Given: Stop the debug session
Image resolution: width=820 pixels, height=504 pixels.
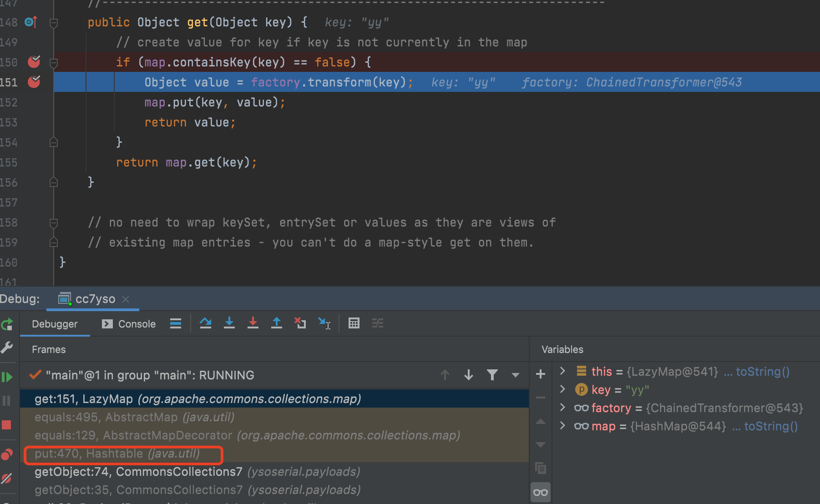Looking at the screenshot, I should pos(7,425).
